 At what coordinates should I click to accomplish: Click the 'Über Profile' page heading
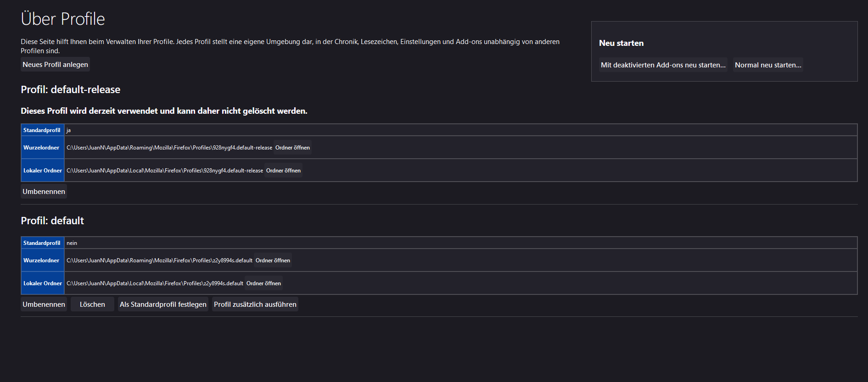pos(63,19)
